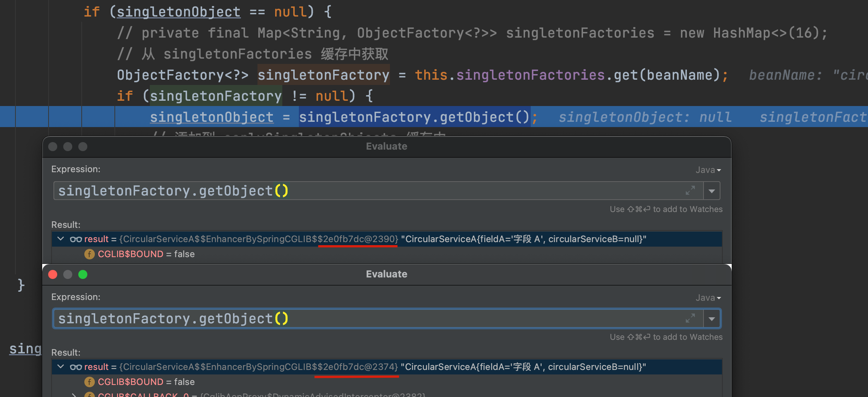This screenshot has width=868, height=397.
Task: Click the inline hint 'singletonObject: null'
Action: point(645,117)
